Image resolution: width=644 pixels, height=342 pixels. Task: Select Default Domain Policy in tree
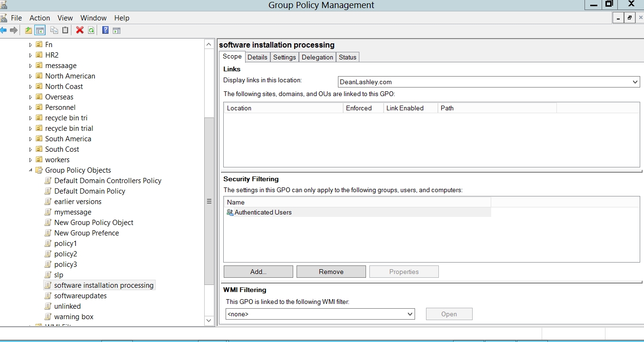point(89,191)
